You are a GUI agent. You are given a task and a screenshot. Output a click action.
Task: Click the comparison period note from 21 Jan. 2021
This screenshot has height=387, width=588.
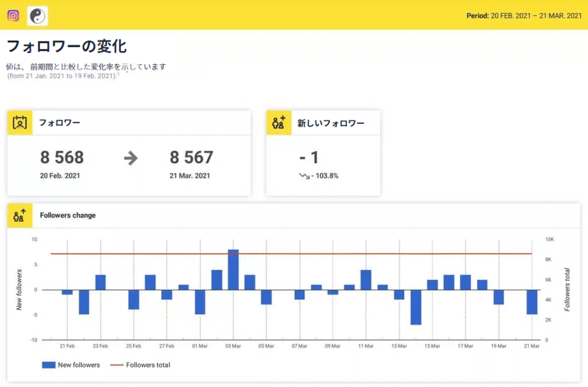click(x=63, y=76)
